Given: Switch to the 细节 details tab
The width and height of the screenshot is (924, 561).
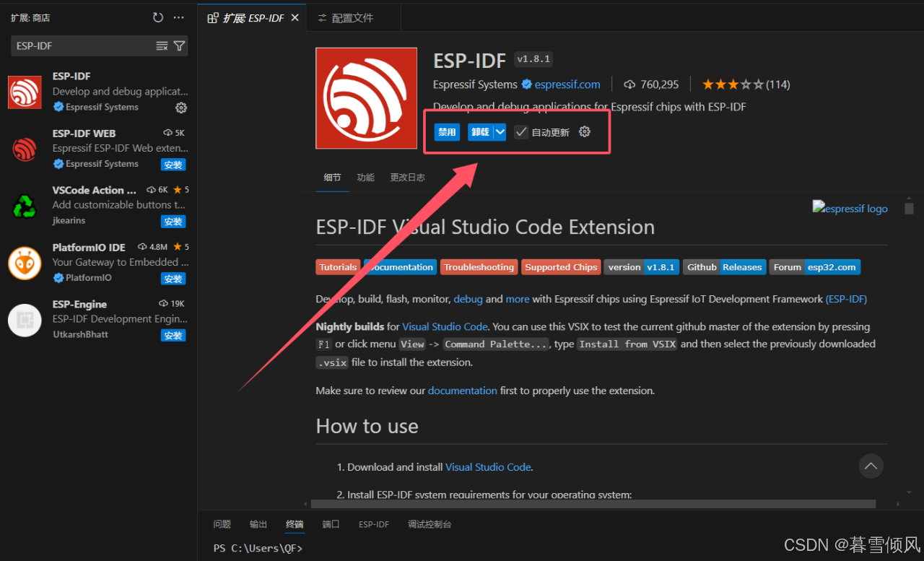Looking at the screenshot, I should [x=332, y=178].
